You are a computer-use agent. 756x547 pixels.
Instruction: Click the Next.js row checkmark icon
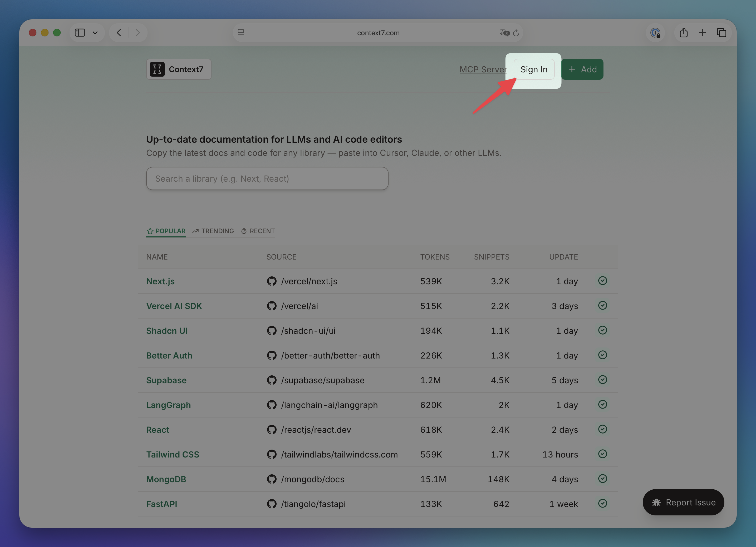pos(602,281)
